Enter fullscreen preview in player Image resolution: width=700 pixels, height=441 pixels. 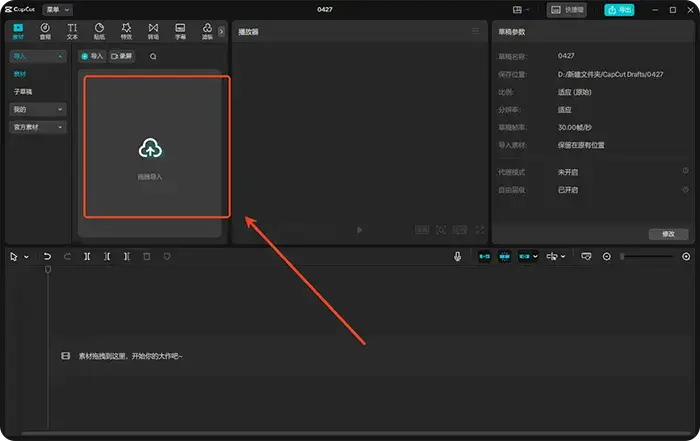479,230
